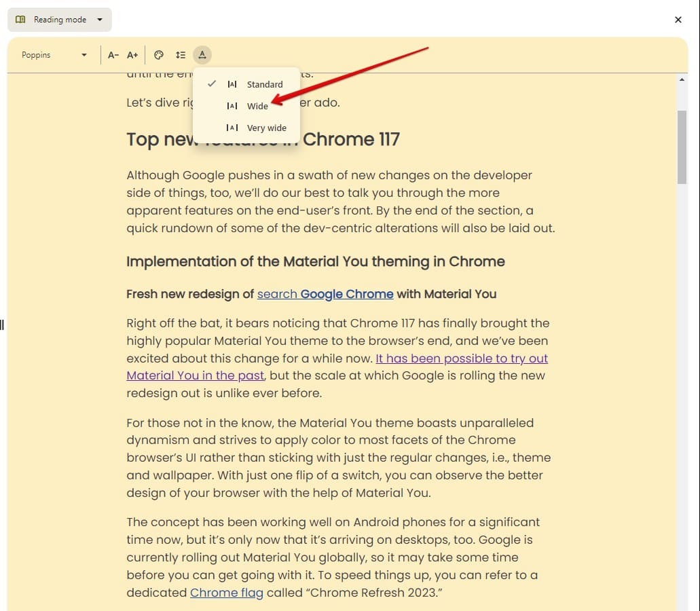Screen dimensions: 700x611
Task: Open the search Google Chrome link
Action: tap(325, 294)
